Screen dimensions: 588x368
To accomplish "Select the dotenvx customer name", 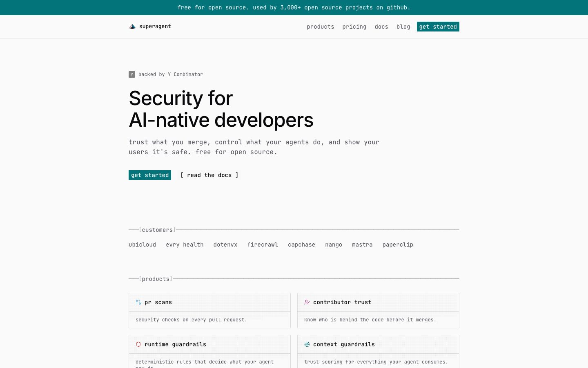I will pyautogui.click(x=225, y=245).
